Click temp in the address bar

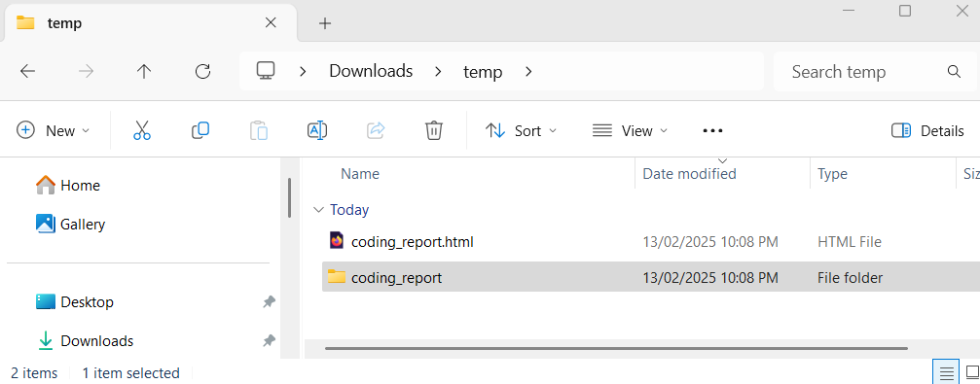[483, 72]
